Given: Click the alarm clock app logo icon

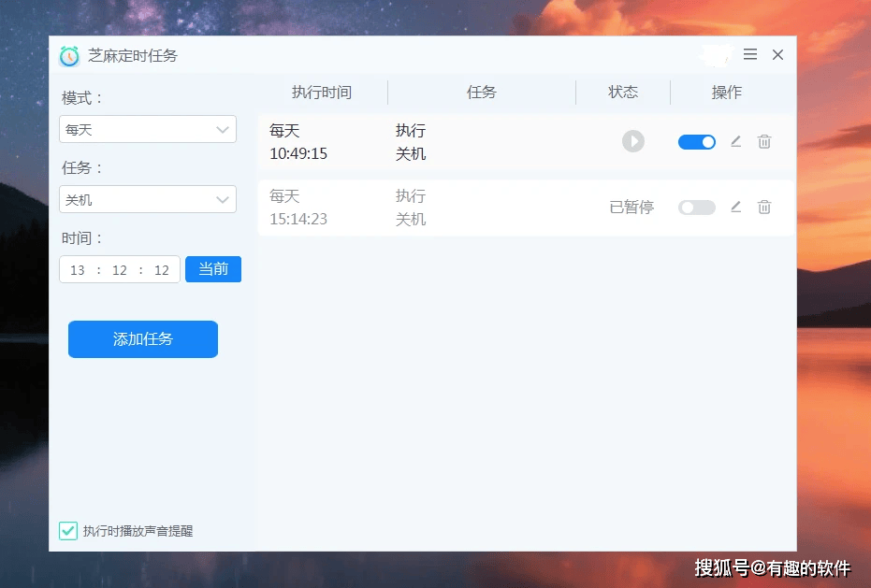Looking at the screenshot, I should 69,56.
